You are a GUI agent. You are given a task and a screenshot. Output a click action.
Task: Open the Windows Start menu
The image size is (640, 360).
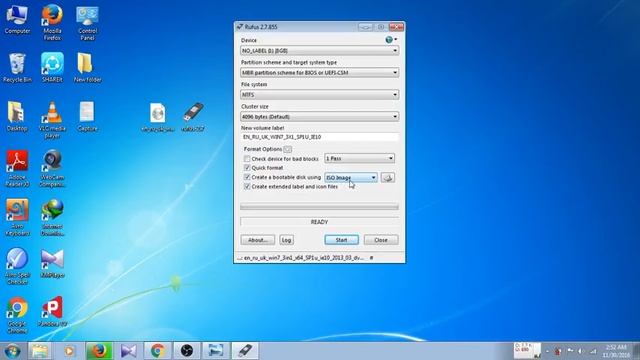(12, 351)
